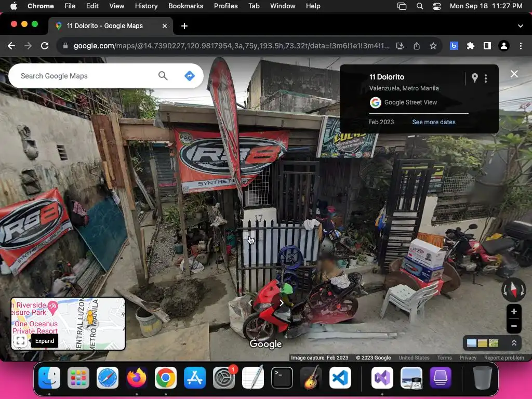532x399 pixels.
Task: Open the Trash in the Dock
Action: point(483,378)
